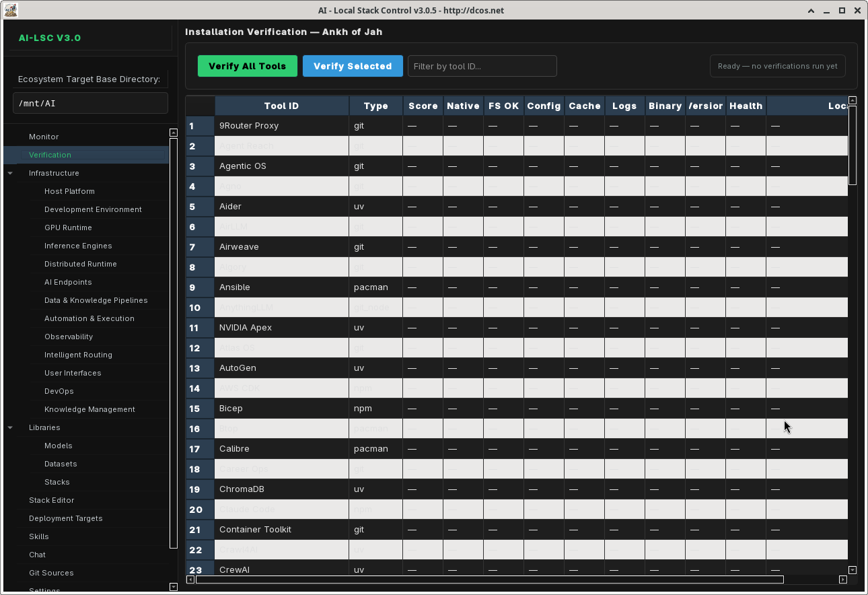Click row number 15 header
Image resolution: width=868 pixels, height=595 pixels.
pos(201,409)
